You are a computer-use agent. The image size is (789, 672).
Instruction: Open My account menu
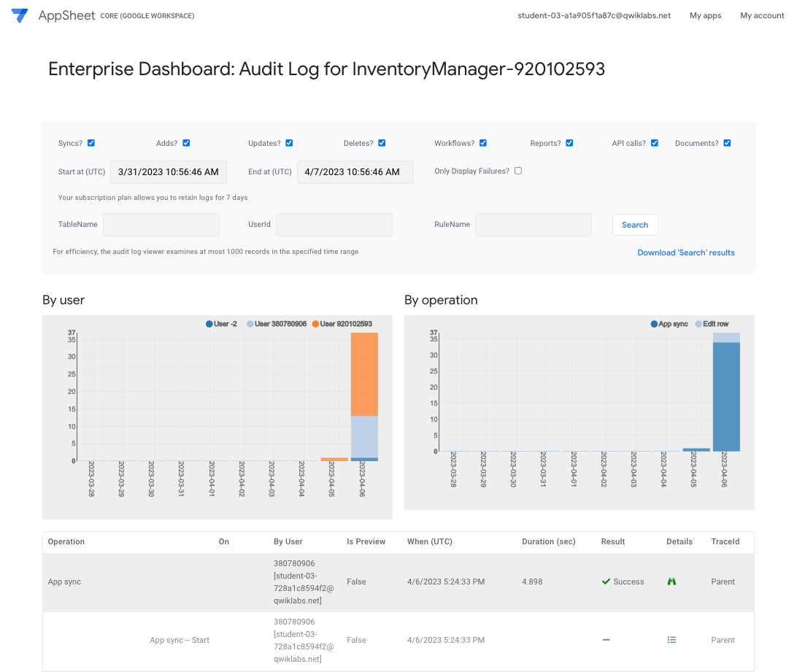(762, 15)
